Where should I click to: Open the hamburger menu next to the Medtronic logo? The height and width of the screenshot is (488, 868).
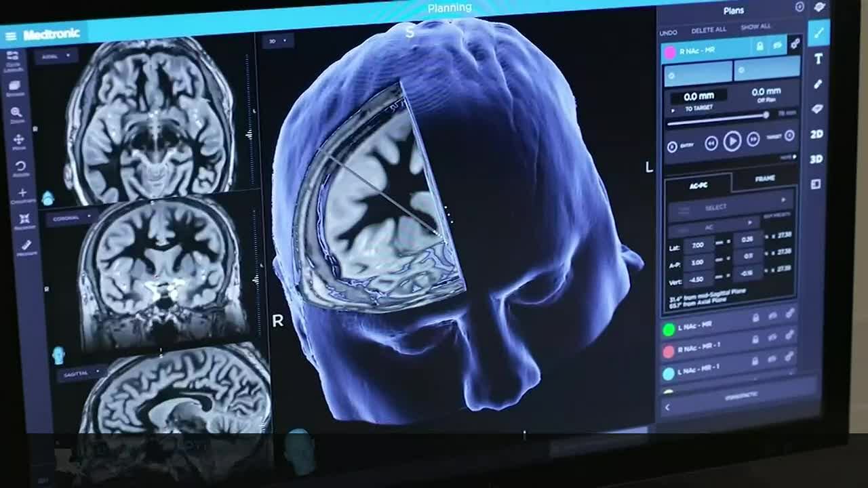10,36
